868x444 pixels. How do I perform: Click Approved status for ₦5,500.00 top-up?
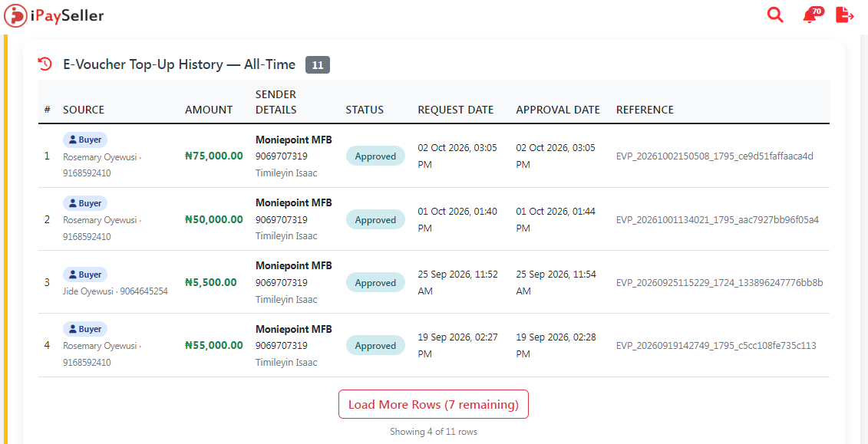[375, 282]
